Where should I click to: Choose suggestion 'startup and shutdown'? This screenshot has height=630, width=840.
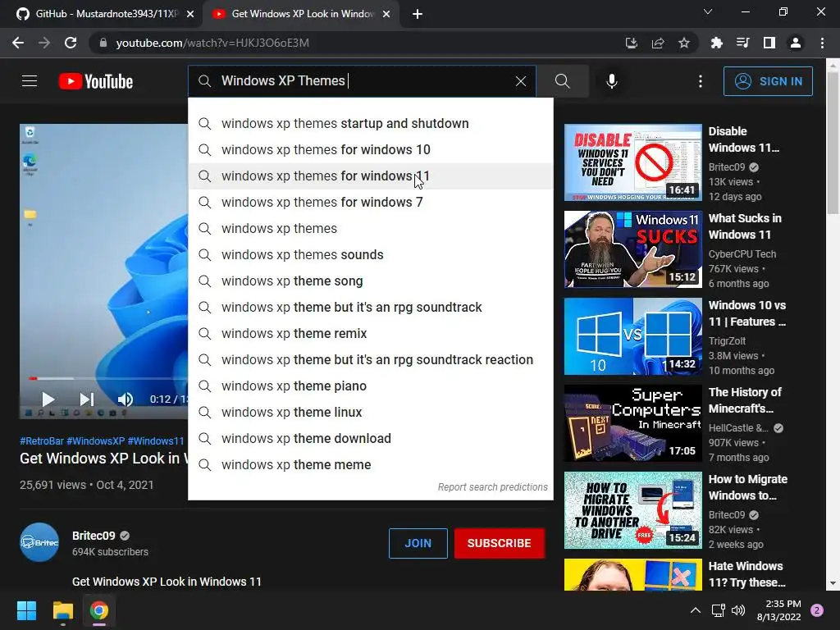[370, 123]
